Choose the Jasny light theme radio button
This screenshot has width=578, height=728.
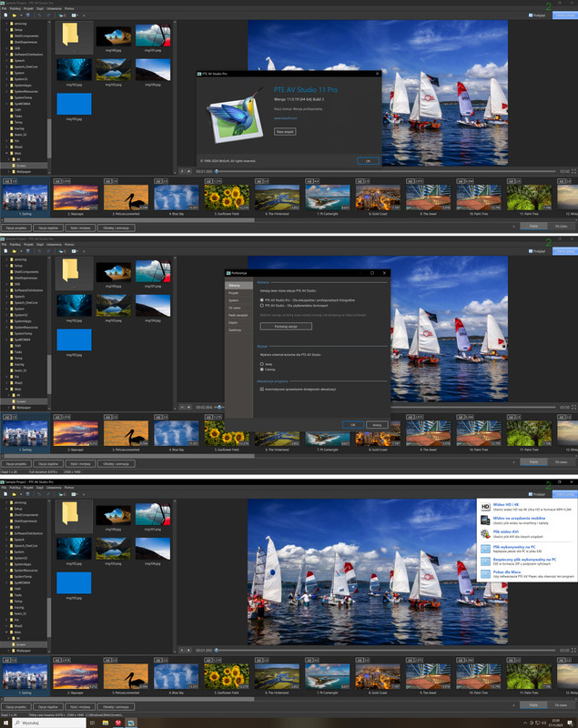pyautogui.click(x=262, y=364)
